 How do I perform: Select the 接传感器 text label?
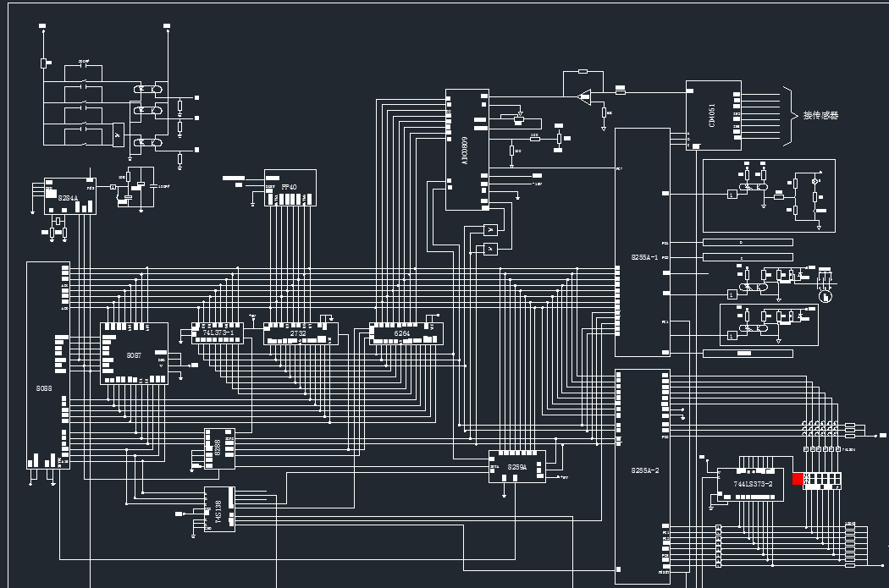point(820,115)
